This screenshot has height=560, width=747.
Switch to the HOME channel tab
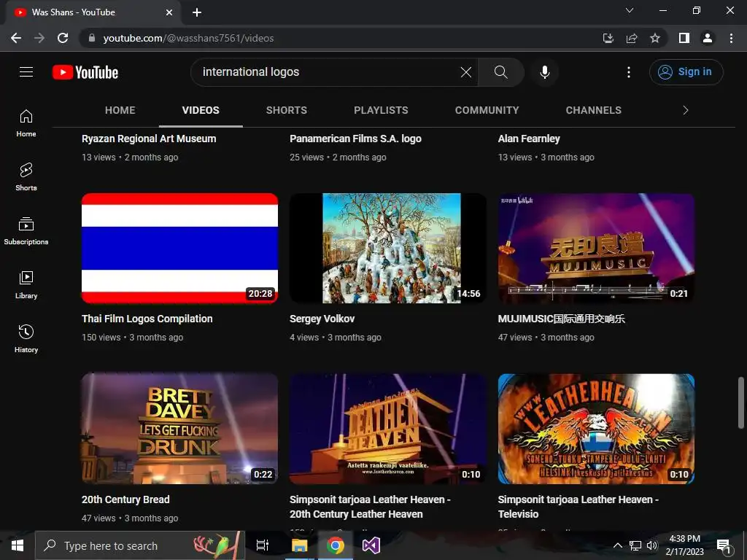pos(120,111)
